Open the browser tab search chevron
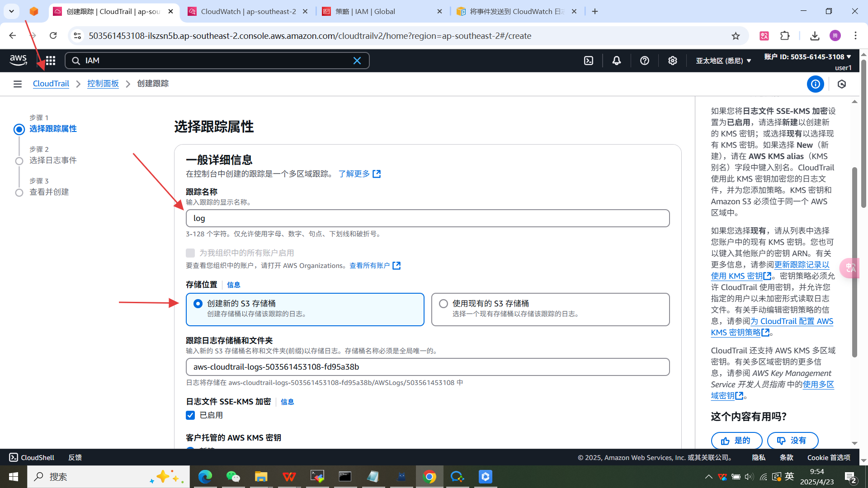 (x=11, y=11)
